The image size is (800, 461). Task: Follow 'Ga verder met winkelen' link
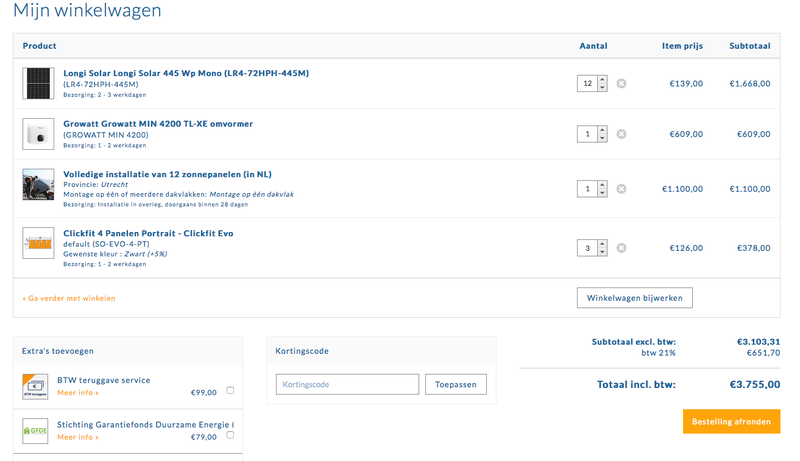69,298
